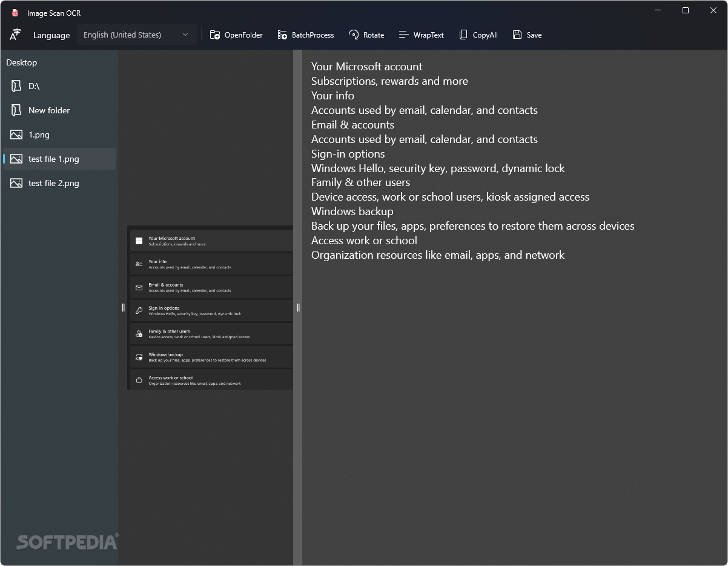The image size is (728, 566).
Task: Click the WrapText icon
Action: tap(404, 35)
